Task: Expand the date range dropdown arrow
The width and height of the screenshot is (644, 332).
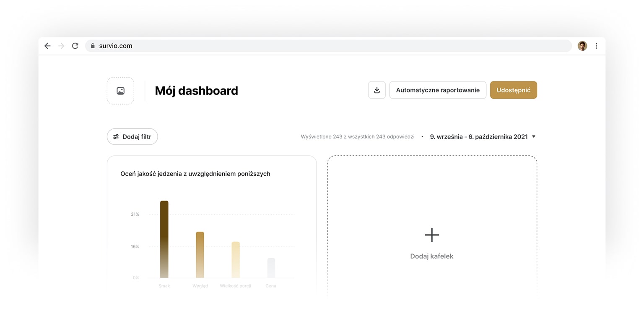Action: (533, 136)
